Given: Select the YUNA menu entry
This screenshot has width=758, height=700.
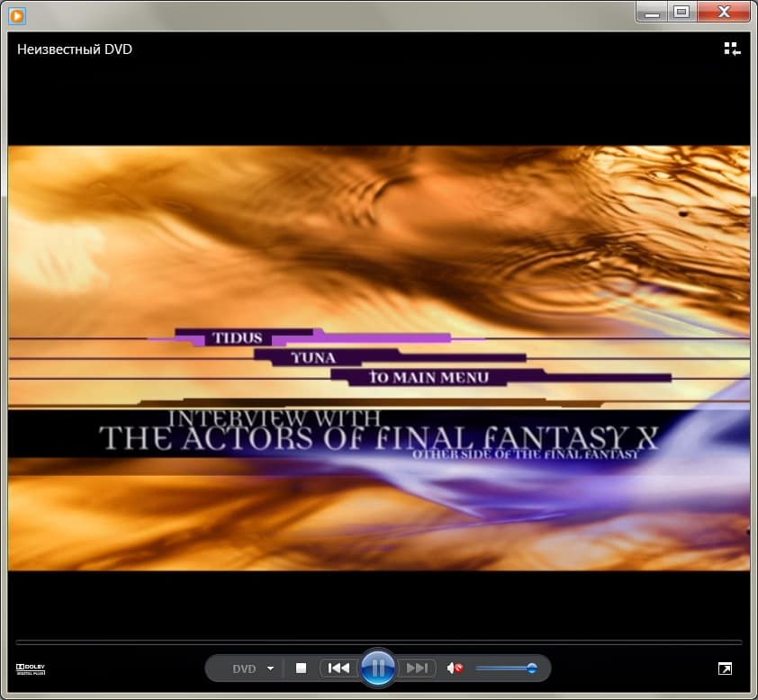Looking at the screenshot, I should click(313, 357).
